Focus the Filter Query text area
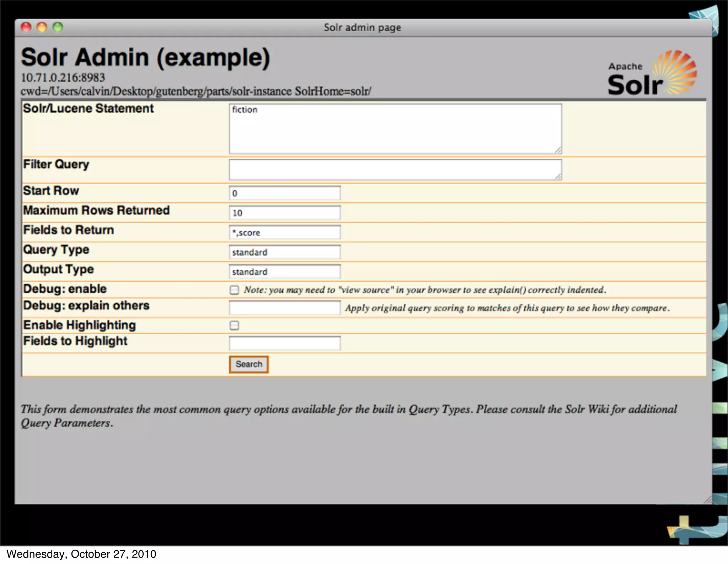The height and width of the screenshot is (564, 728). pyautogui.click(x=395, y=170)
